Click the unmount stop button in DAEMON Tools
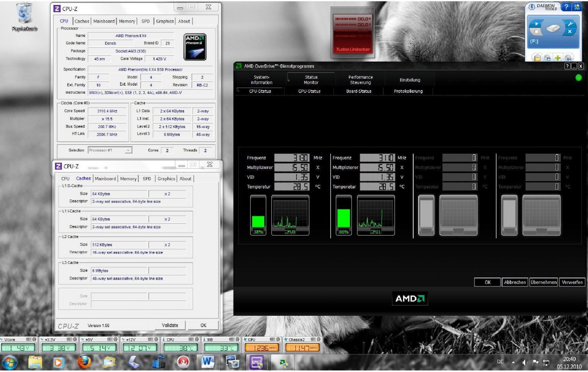The image size is (588, 372). coord(536,32)
